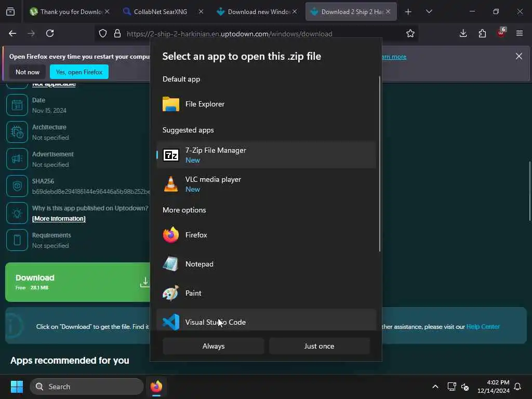Click the Requirements phone icon
Screen dimensions: 532x399
17,240
